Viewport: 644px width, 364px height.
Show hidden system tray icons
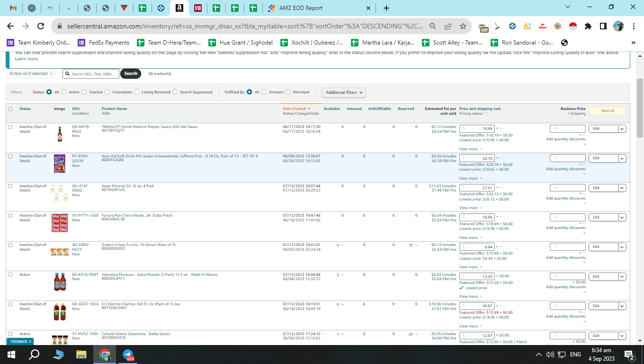click(539, 355)
